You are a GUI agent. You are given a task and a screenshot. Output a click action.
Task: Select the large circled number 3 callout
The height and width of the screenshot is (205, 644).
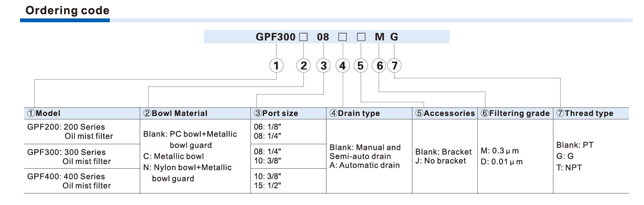pyautogui.click(x=323, y=66)
